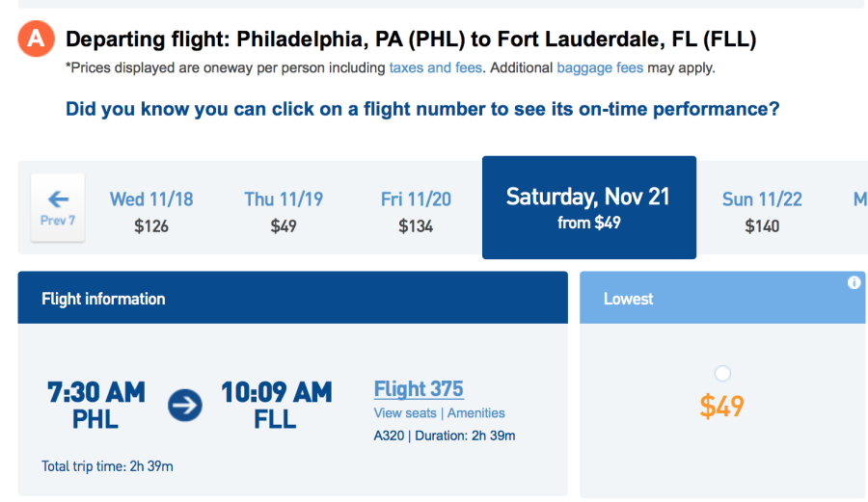Choose the Thu 11/19 $49 date tab

click(284, 211)
